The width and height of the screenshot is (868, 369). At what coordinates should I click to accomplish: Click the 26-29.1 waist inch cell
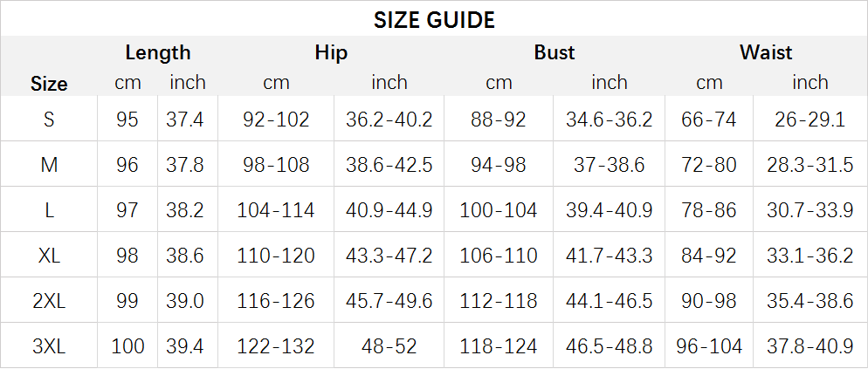(x=809, y=119)
